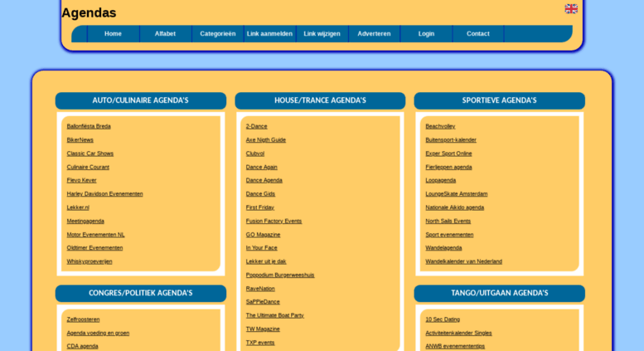Visit the TXP events link
The image size is (644, 351).
(260, 342)
